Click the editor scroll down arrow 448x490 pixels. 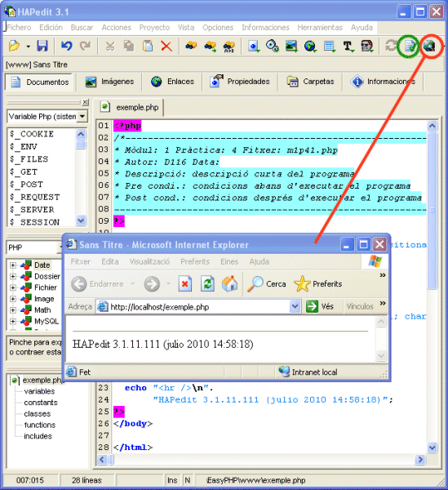[432, 448]
